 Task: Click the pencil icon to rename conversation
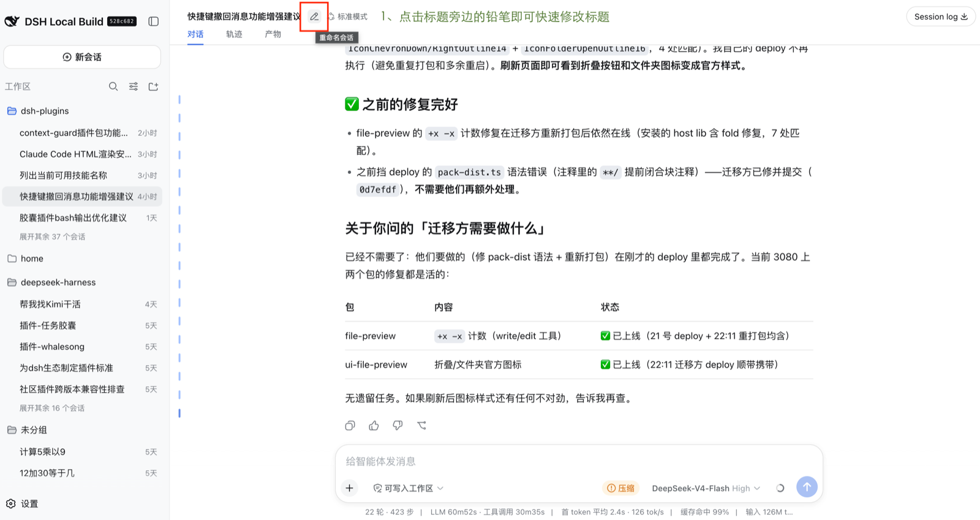(x=314, y=17)
